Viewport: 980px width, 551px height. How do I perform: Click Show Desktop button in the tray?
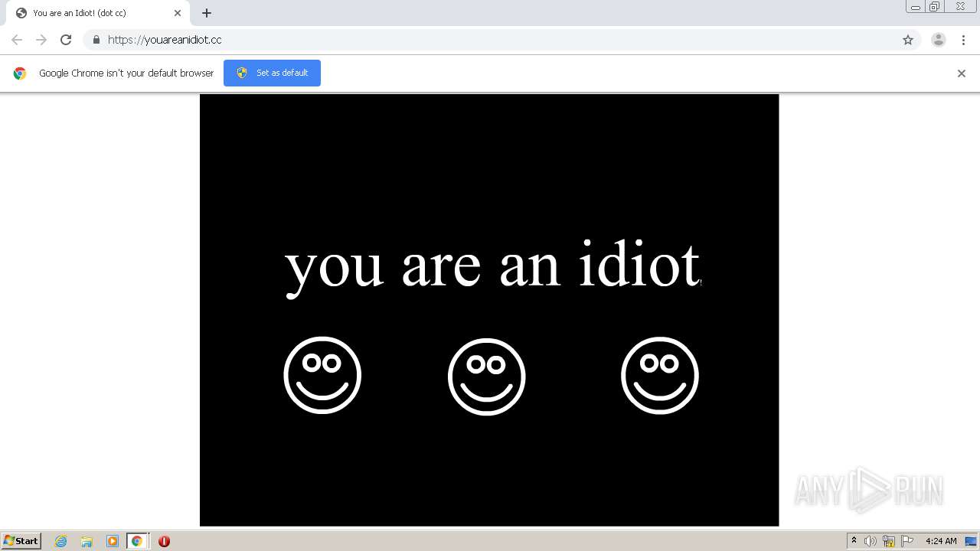coord(971,541)
